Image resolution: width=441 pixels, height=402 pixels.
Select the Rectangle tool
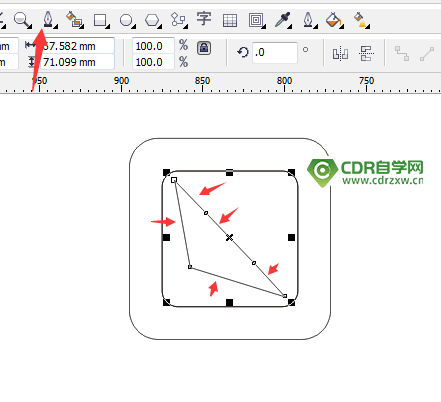pos(100,20)
